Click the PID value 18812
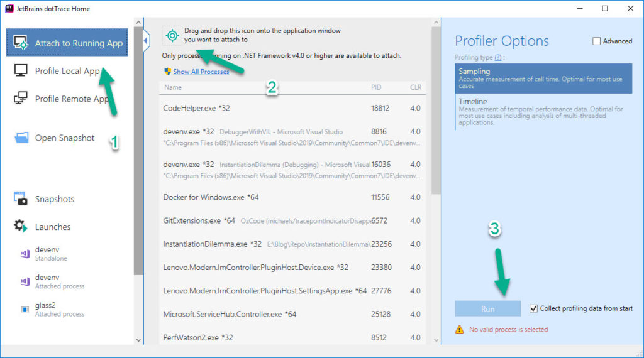This screenshot has width=644, height=358. point(380,108)
